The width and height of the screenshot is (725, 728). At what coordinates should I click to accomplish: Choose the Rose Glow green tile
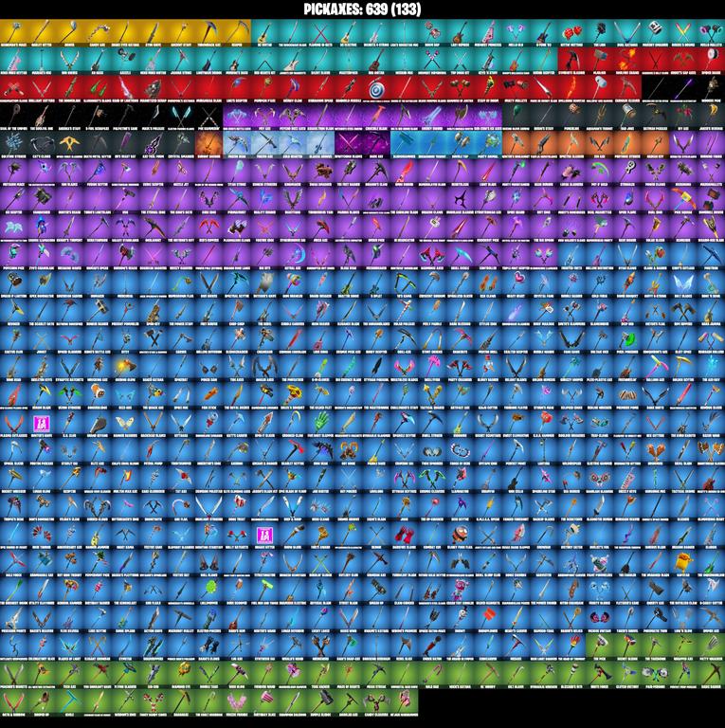tap(237, 674)
